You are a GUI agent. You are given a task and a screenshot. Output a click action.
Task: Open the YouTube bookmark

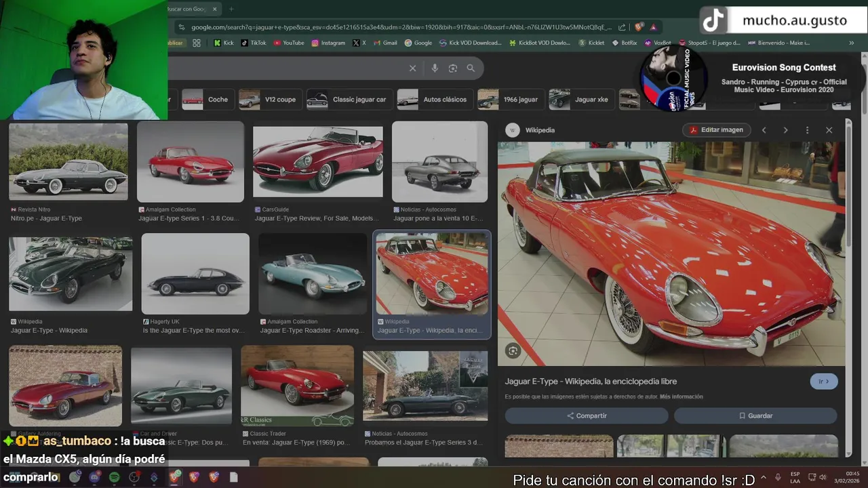click(x=289, y=43)
